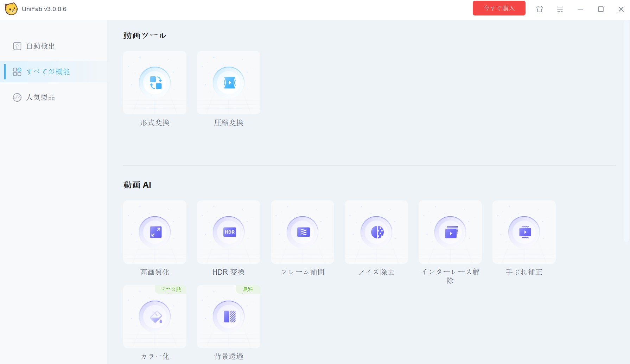
Task: Click the 人気製品 sidebar icon
Action: [17, 97]
